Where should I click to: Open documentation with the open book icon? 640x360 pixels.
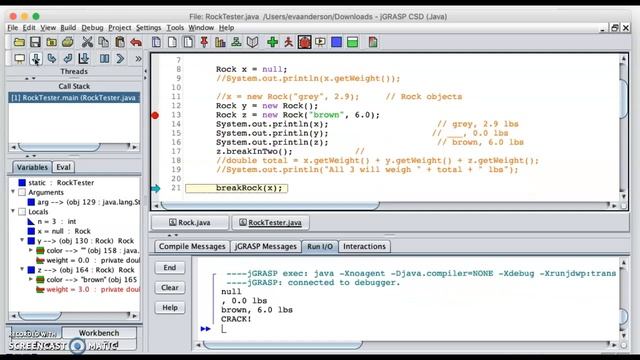[253, 42]
